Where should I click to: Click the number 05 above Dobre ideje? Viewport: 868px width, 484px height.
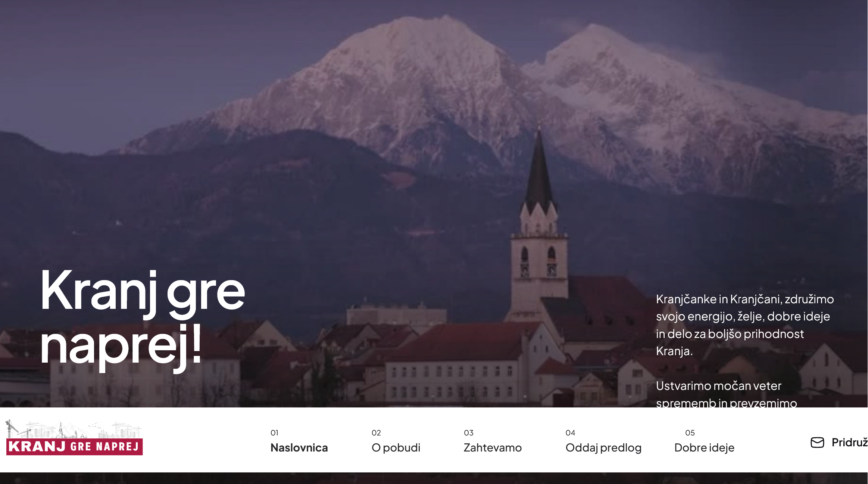click(x=690, y=433)
